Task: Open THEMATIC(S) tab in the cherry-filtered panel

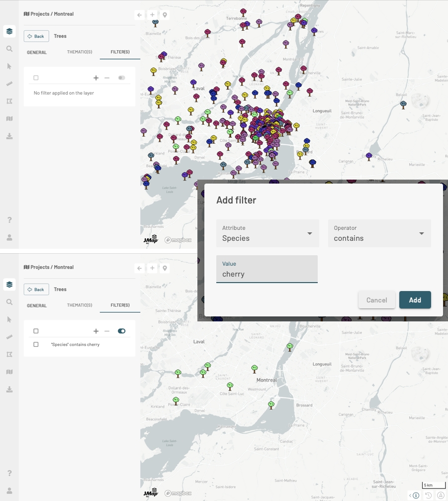Action: 80,305
